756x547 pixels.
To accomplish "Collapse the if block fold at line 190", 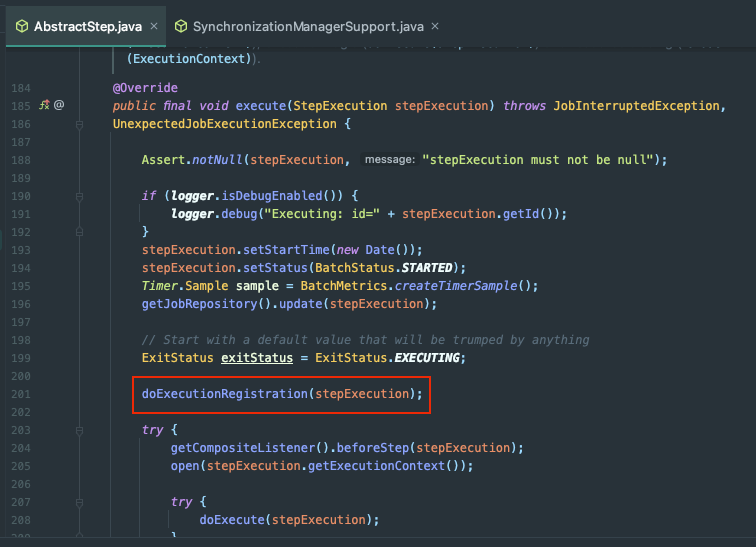I will pyautogui.click(x=80, y=196).
